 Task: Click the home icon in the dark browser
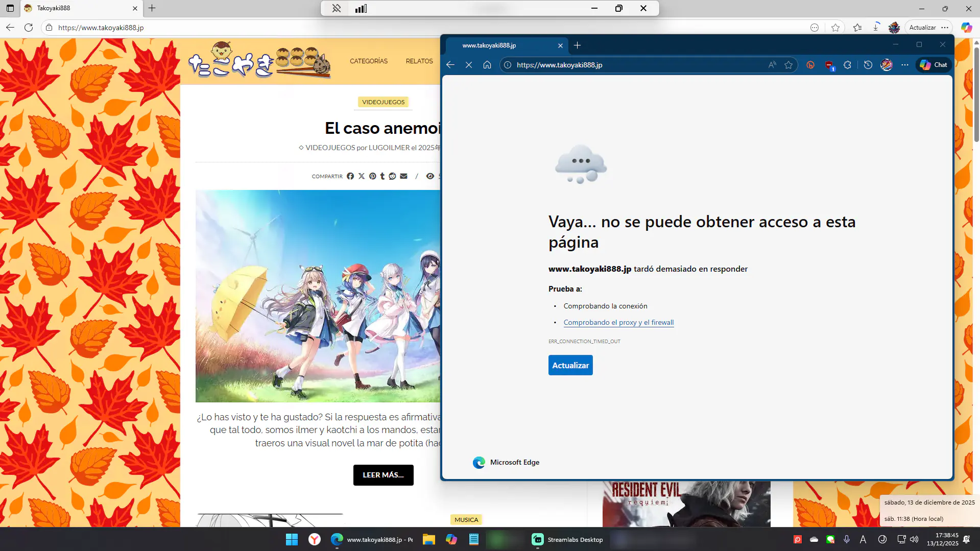(487, 65)
